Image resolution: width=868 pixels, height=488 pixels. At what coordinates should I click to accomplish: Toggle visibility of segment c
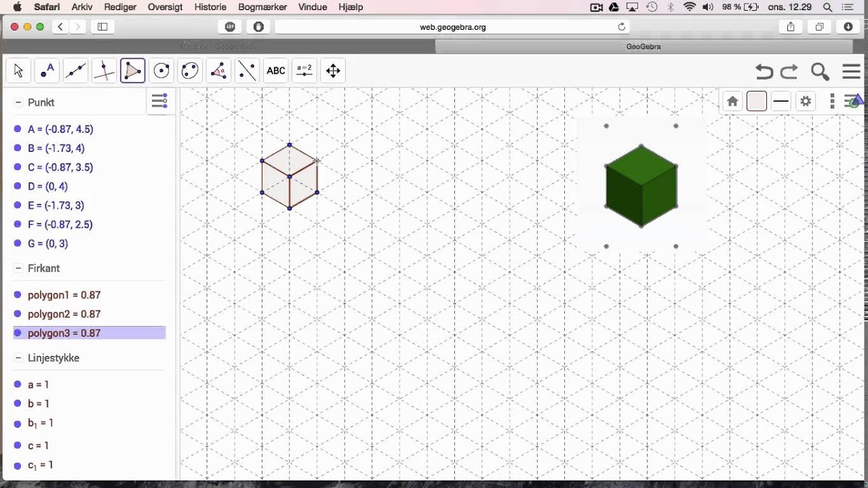pos(18,445)
